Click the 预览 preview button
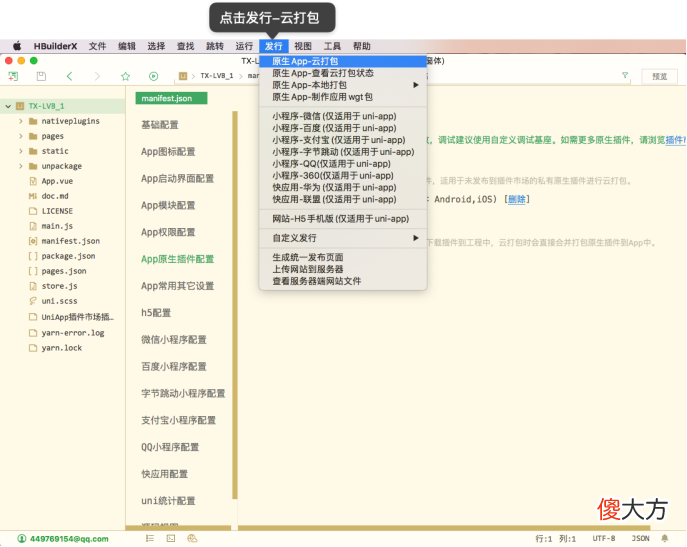 point(659,76)
